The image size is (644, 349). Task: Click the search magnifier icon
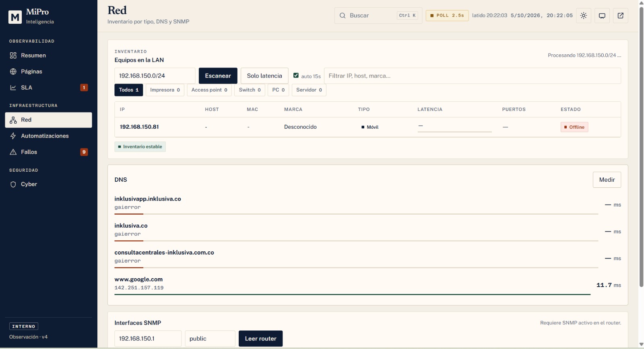(x=343, y=16)
